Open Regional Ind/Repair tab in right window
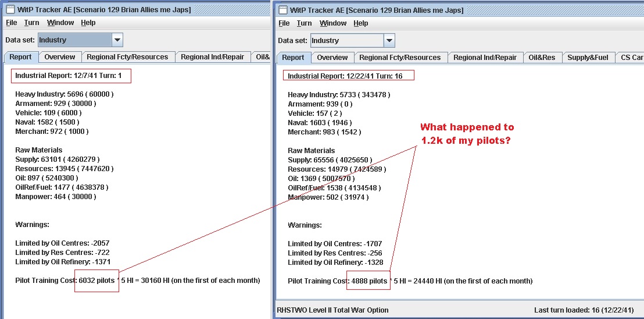 coord(485,57)
